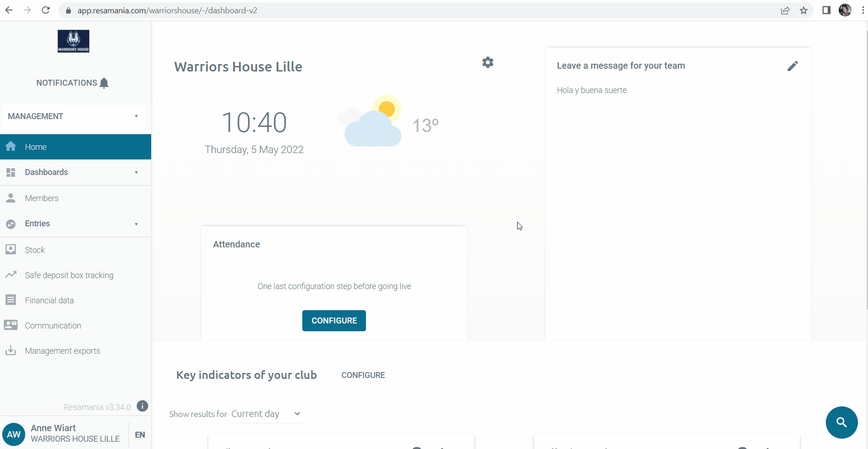Open Stock from the sidebar
This screenshot has height=449, width=868.
(x=35, y=250)
